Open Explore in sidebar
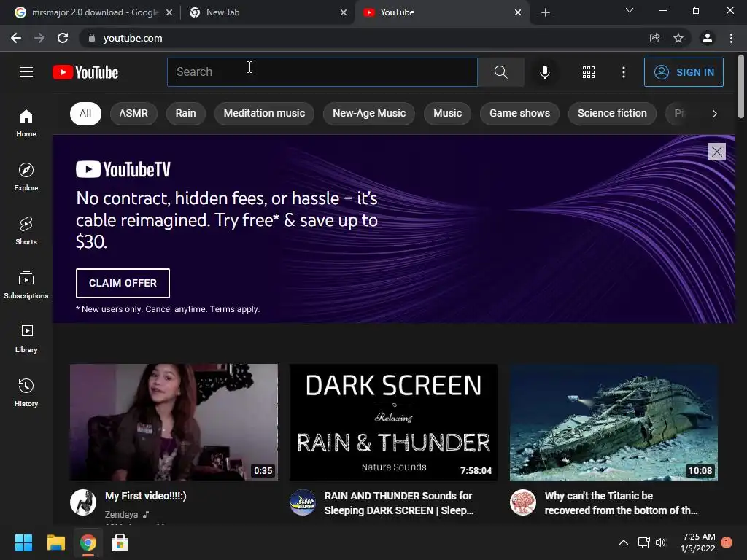Screen dimensions: 747x560 coord(26,176)
